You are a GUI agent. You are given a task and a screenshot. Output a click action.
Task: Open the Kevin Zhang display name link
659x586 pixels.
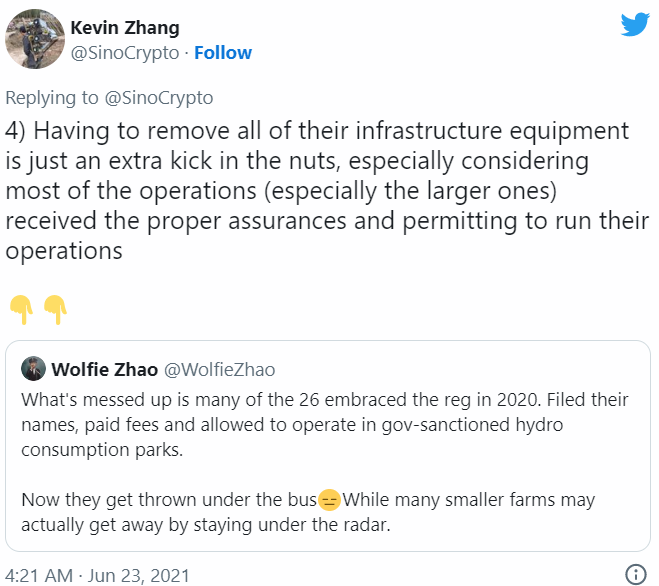(x=125, y=27)
